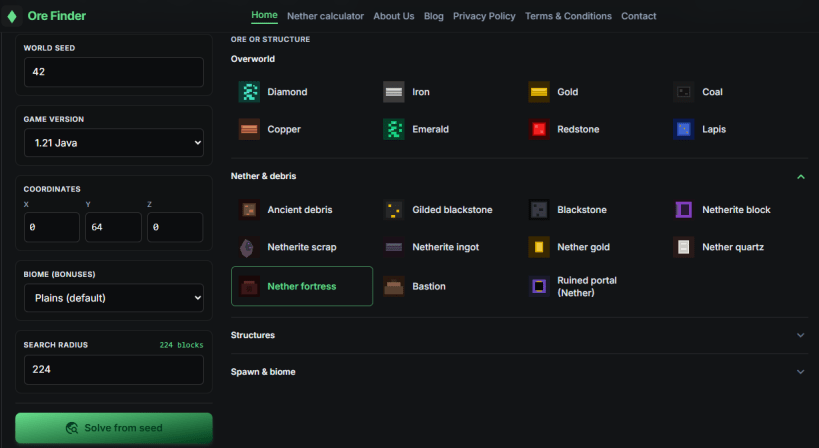Focus the X coordinate field
The height and width of the screenshot is (448, 819).
52,227
